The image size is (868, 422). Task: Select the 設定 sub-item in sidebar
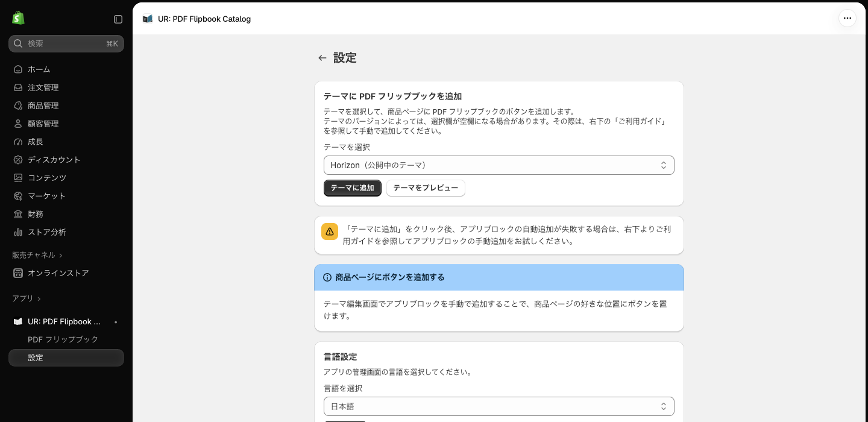click(66, 357)
